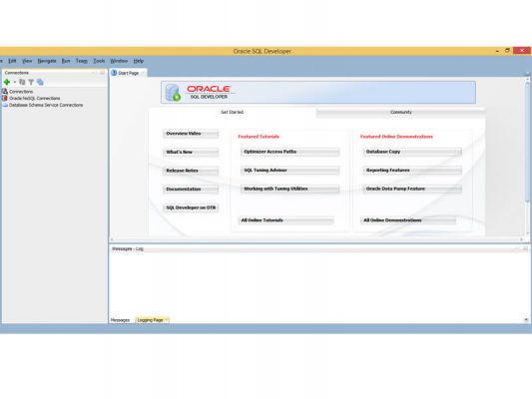The width and height of the screenshot is (532, 399).
Task: Click the Database Schema Service cloud icon
Action: pos(5,105)
